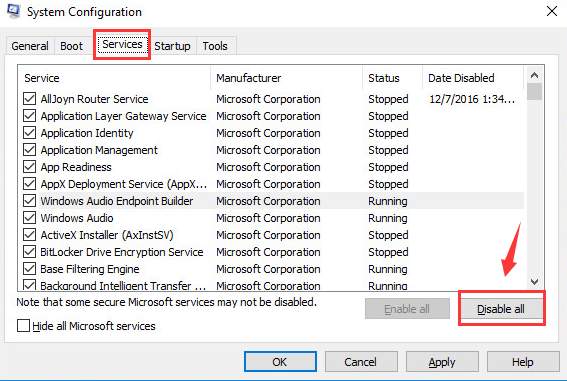567x381 pixels.
Task: Click the Apply button
Action: coord(442,361)
